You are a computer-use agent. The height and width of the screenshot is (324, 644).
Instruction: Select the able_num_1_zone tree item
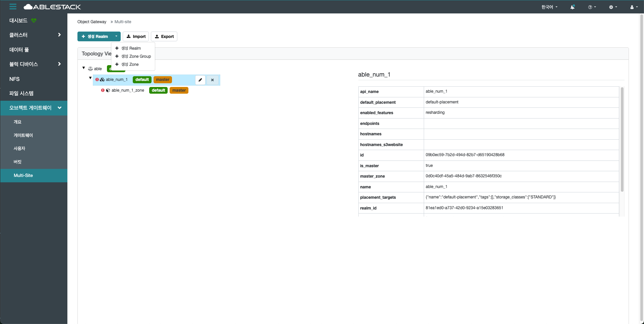pos(128,90)
